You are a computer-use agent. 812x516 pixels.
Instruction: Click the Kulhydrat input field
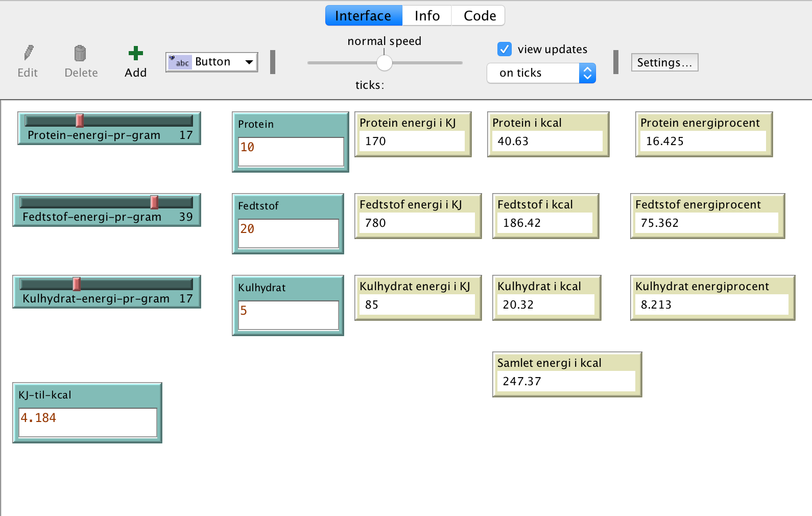coord(288,315)
